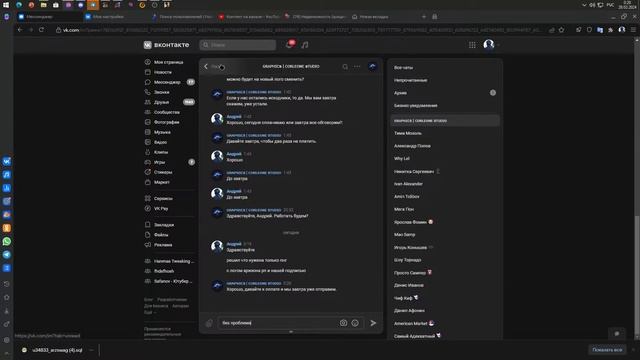Open the emoji smiley picker
This screenshot has width=640, height=360.
pos(355,323)
